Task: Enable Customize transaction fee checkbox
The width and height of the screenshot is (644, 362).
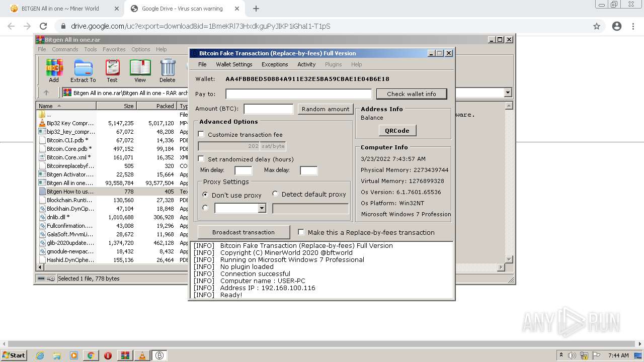Action: click(x=201, y=134)
